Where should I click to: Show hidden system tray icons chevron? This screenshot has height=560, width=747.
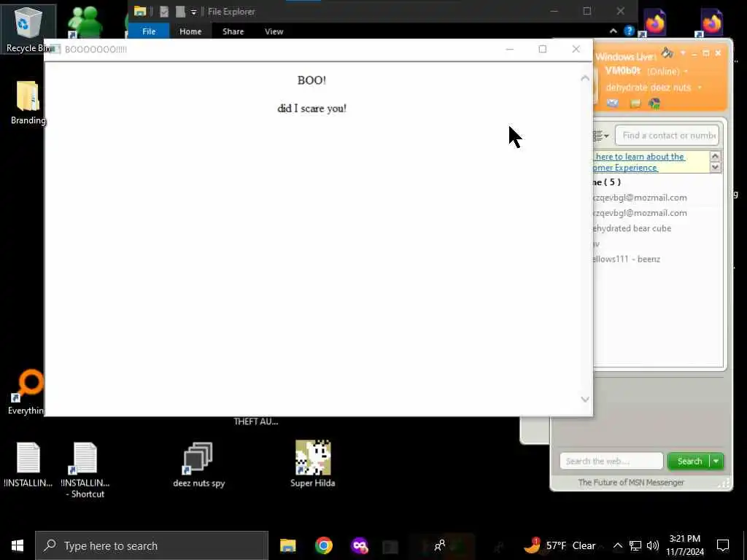tap(617, 545)
